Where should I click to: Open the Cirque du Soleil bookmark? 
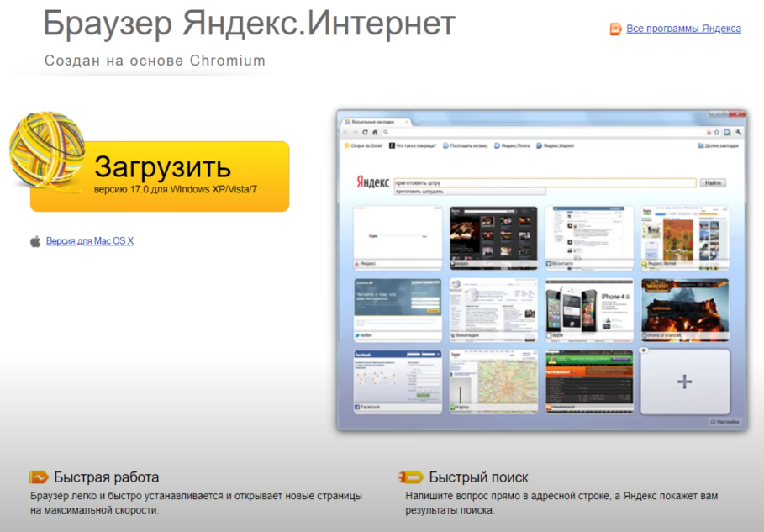pyautogui.click(x=363, y=145)
